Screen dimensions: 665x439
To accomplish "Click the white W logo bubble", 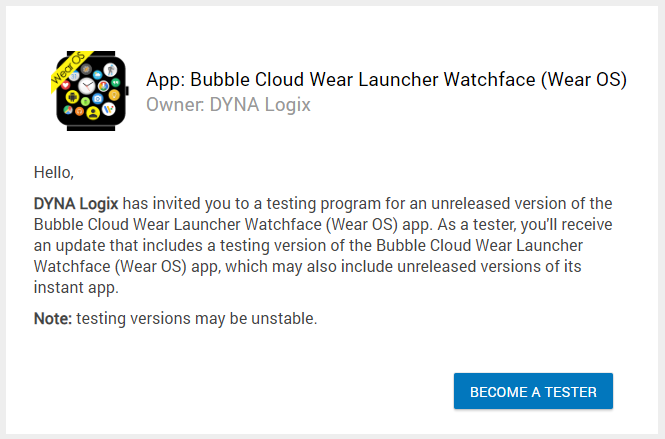I will [109, 109].
